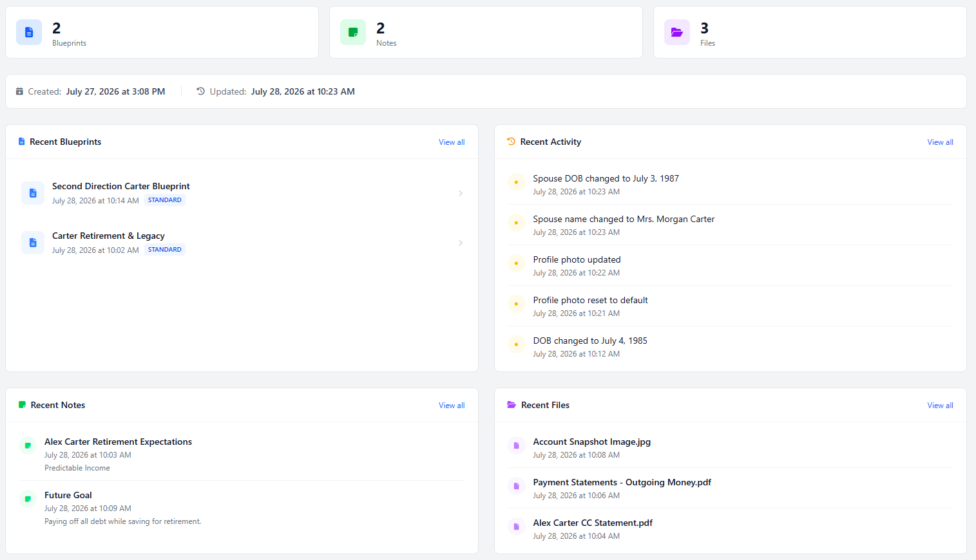Viewport: 976px width, 560px height.
Task: View all recent files
Action: 941,406
